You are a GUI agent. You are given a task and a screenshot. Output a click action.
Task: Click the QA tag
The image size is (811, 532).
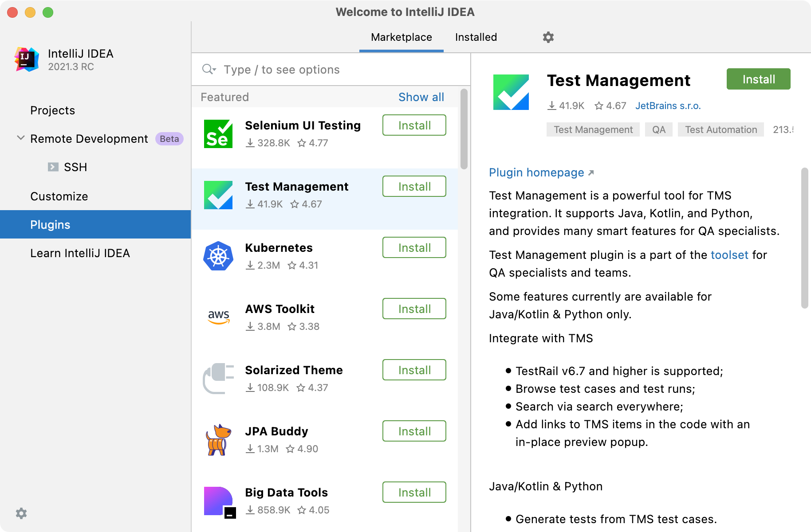pos(659,129)
